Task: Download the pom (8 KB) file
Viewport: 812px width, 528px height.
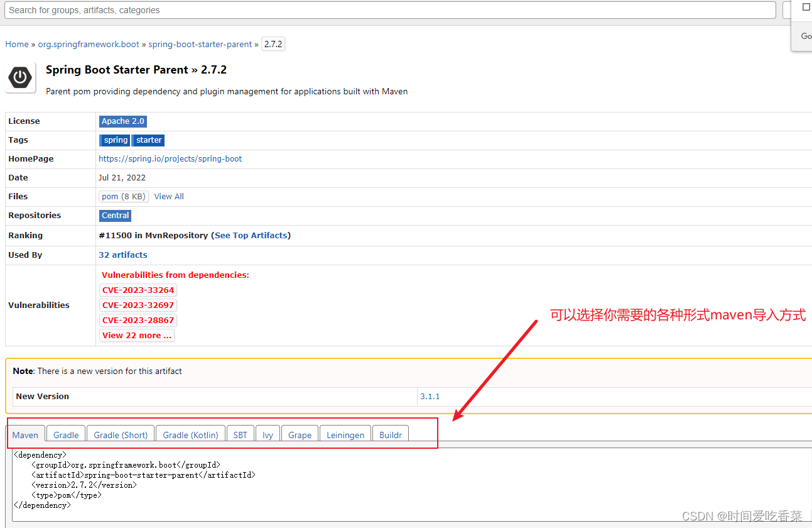Action: coord(124,197)
